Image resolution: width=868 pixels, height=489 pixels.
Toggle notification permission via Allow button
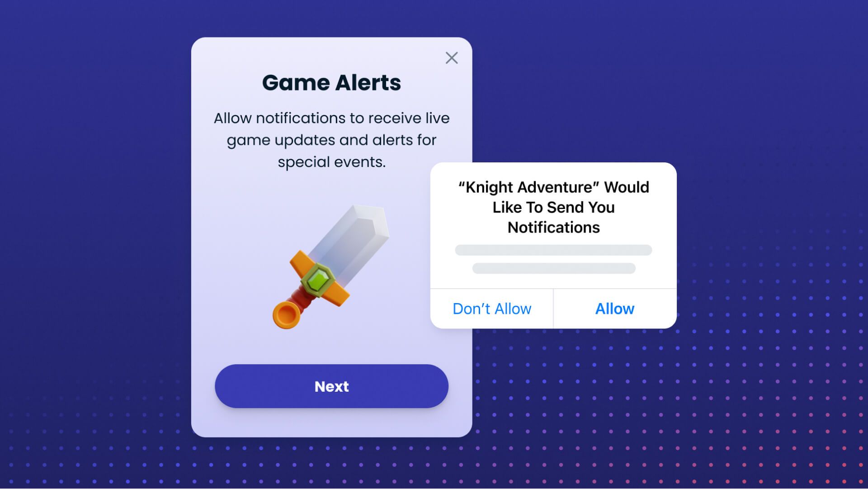pos(615,309)
